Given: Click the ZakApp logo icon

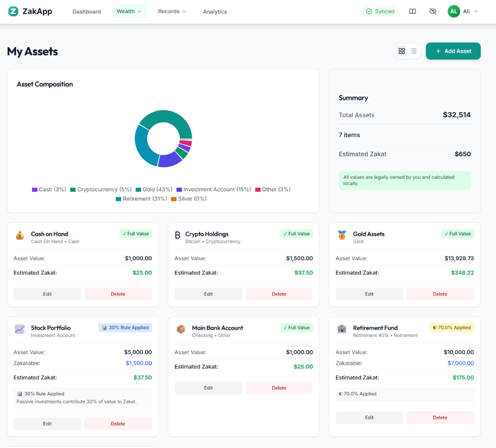Looking at the screenshot, I should click(x=14, y=11).
